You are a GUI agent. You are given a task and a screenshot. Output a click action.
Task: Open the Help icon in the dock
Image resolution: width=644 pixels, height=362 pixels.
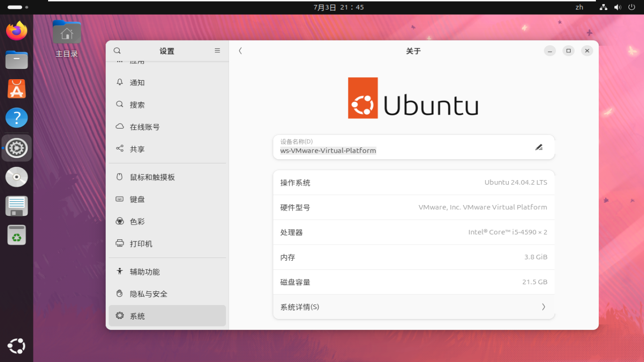[x=17, y=118]
